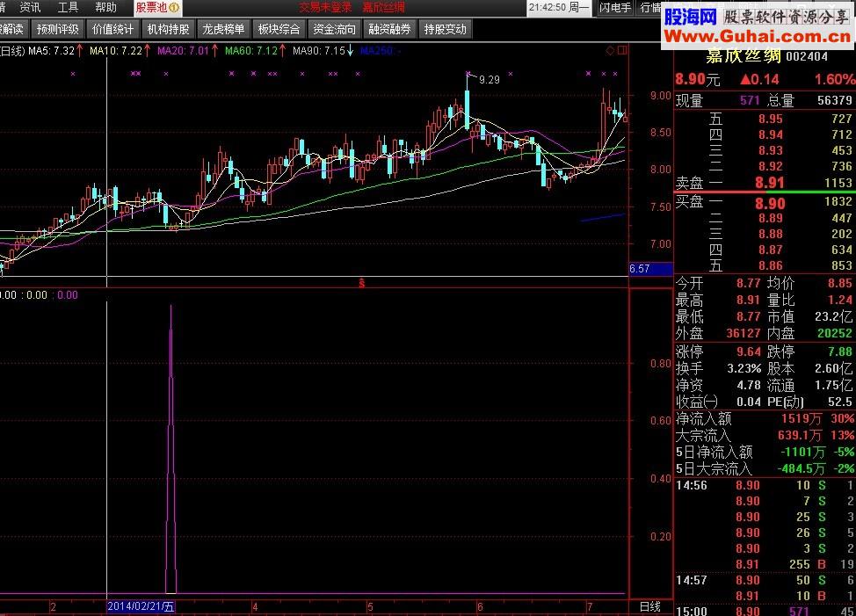Image resolution: width=856 pixels, height=616 pixels.
Task: Open the 股票池 tab
Action: pos(158,8)
